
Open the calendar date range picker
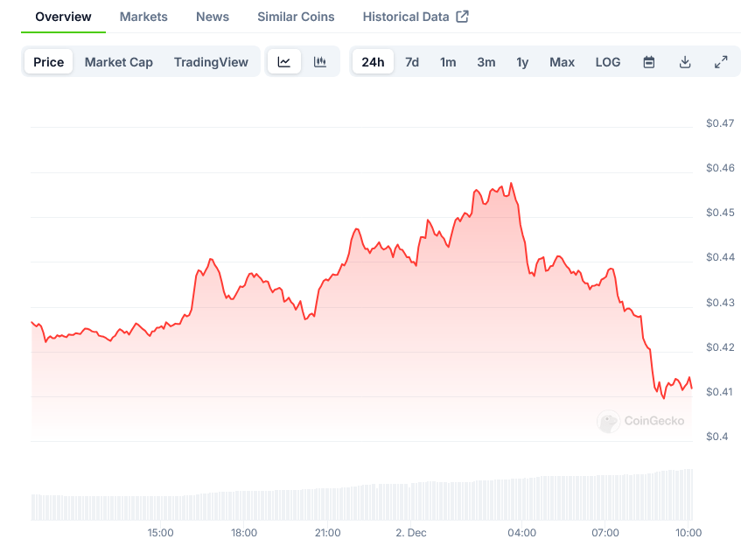pos(649,62)
